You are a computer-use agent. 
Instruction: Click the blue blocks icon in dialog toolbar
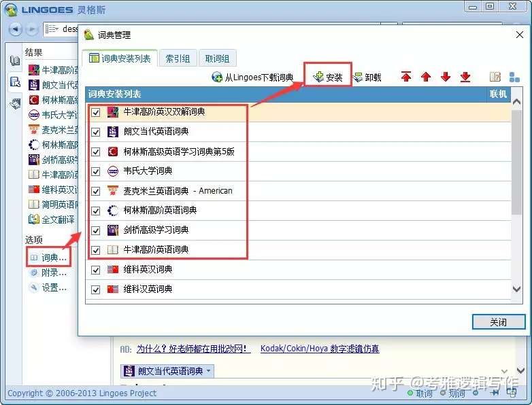514,77
